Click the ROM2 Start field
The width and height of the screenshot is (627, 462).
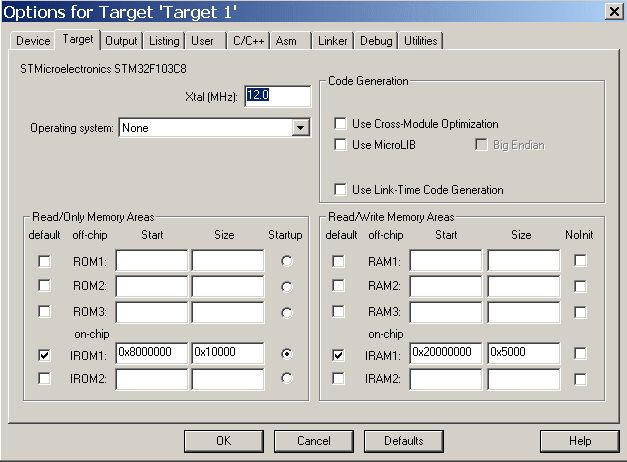click(x=152, y=286)
